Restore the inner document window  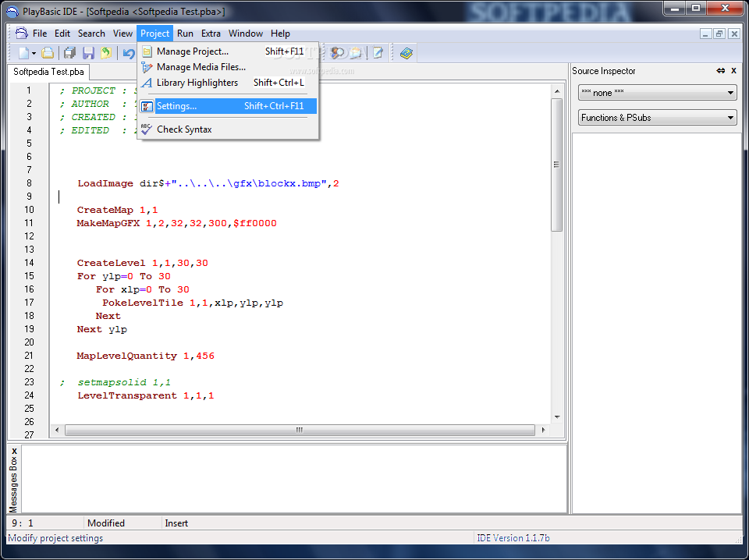pyautogui.click(x=719, y=34)
